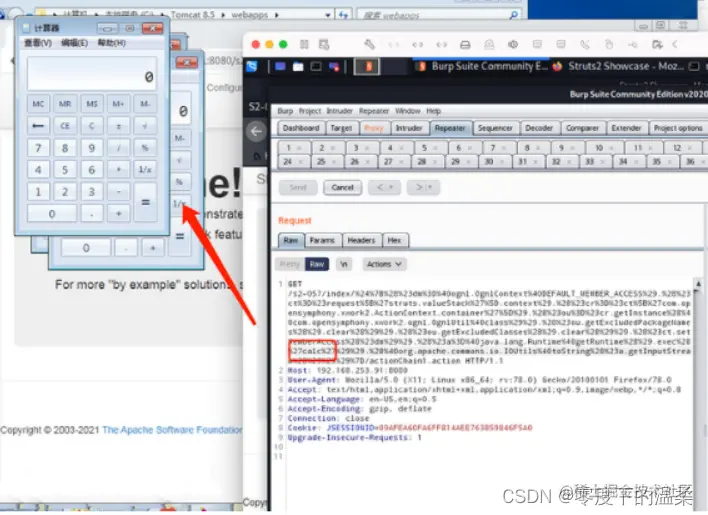Screen dimensions: 708x515
Task: Toggle the Pretty view in request editor
Action: point(289,264)
